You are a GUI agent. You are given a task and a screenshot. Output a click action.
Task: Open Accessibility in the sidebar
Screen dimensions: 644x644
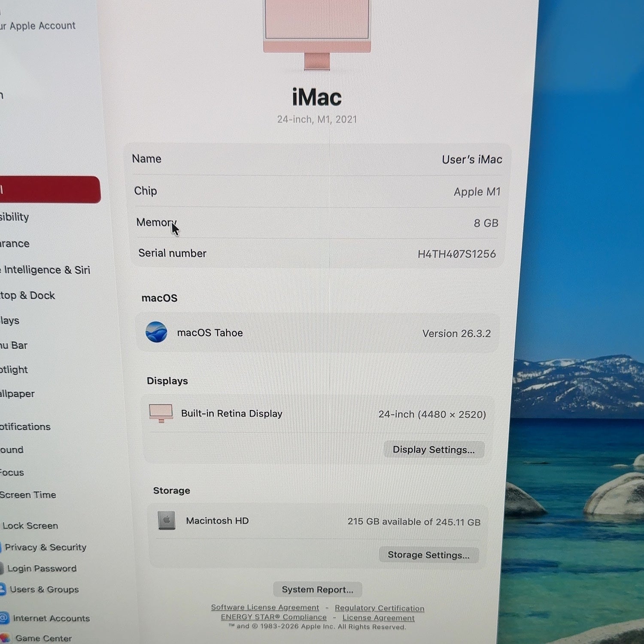[x=15, y=217]
